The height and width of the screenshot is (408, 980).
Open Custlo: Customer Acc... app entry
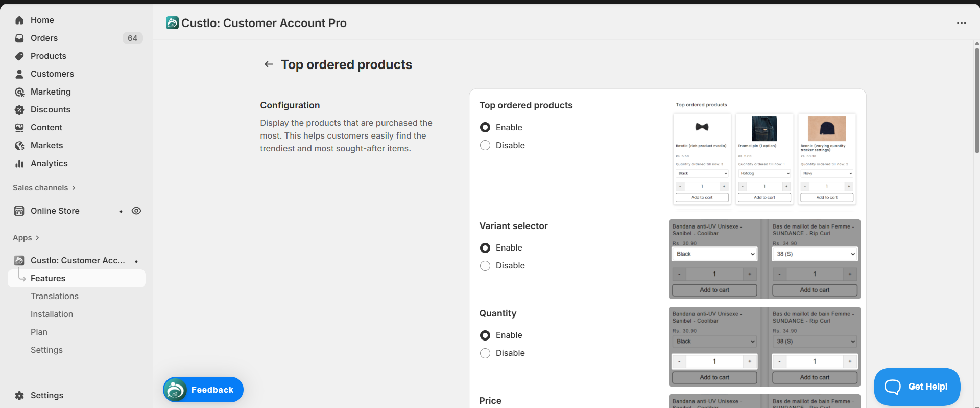click(78, 260)
